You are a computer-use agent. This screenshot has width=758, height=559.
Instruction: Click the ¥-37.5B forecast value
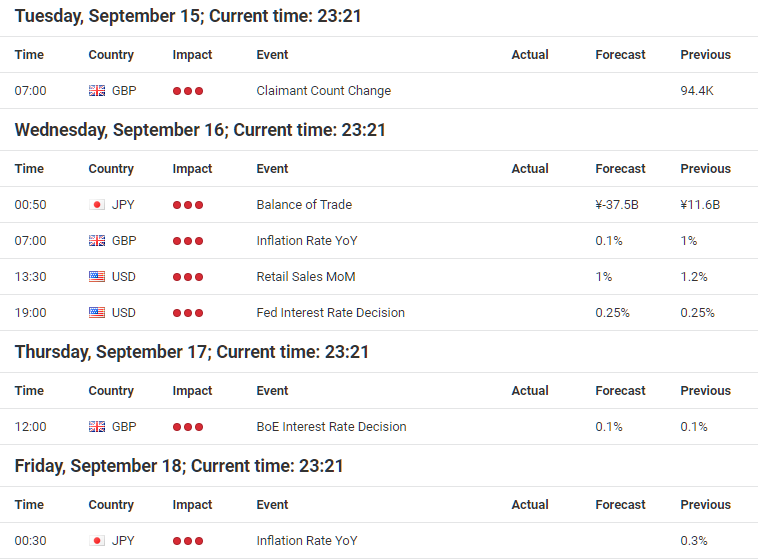[617, 205]
